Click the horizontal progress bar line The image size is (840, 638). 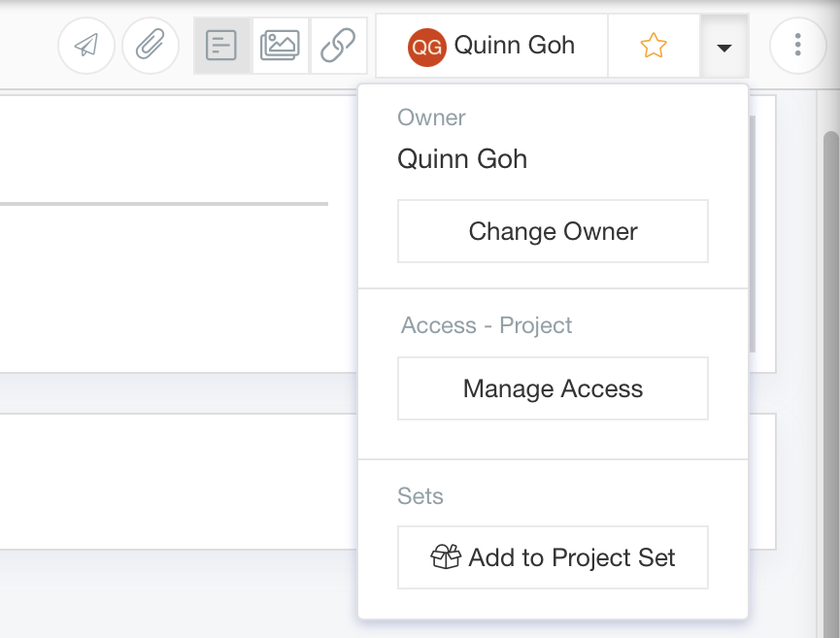pos(164,204)
